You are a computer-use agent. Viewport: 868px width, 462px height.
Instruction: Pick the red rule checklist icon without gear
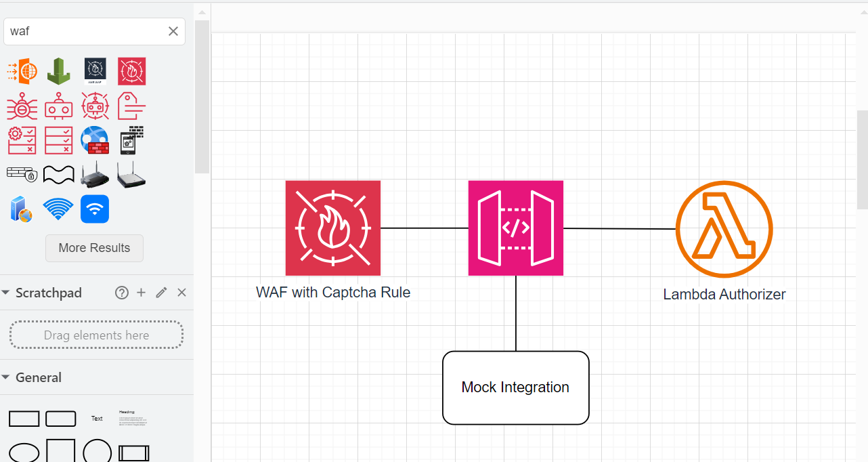point(59,140)
